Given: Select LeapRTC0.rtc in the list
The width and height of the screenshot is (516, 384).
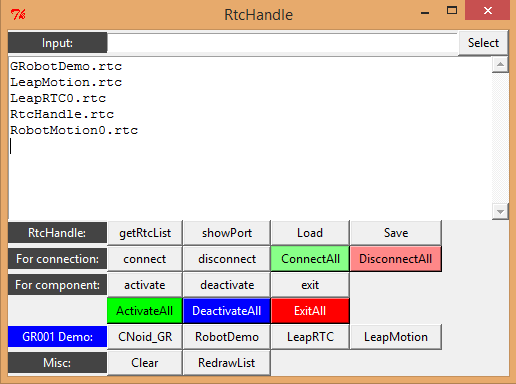Looking at the screenshot, I should pyautogui.click(x=58, y=98).
